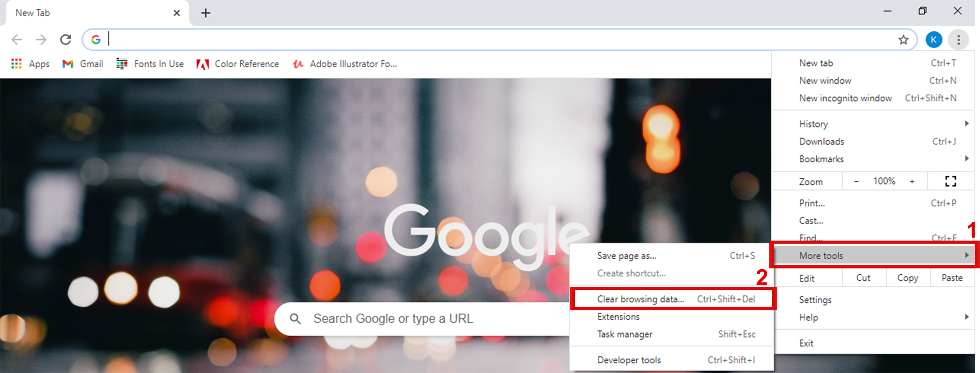Screen dimensions: 980x373
Task: Select Save page as... in submenu
Action: [x=672, y=256]
